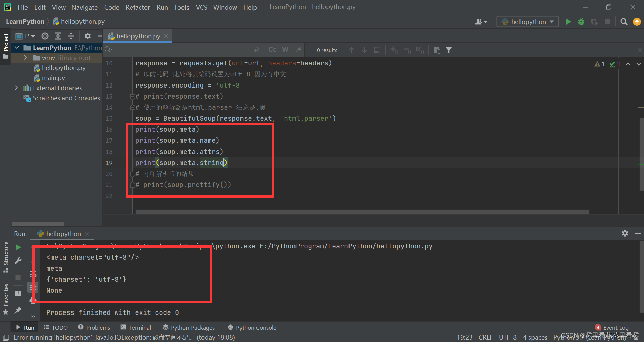Image resolution: width=644 pixels, height=342 pixels.
Task: Toggle soft-wrap in Run output
Action: [33, 275]
